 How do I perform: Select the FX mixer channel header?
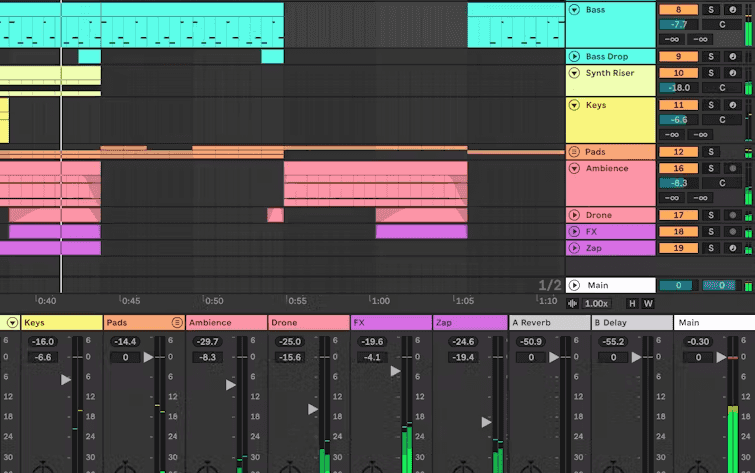coord(390,323)
